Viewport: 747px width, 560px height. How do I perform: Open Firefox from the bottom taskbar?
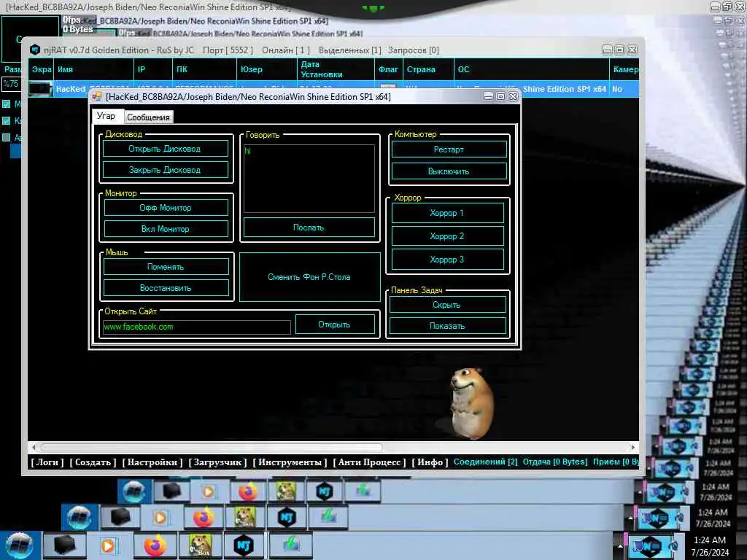pyautogui.click(x=155, y=545)
